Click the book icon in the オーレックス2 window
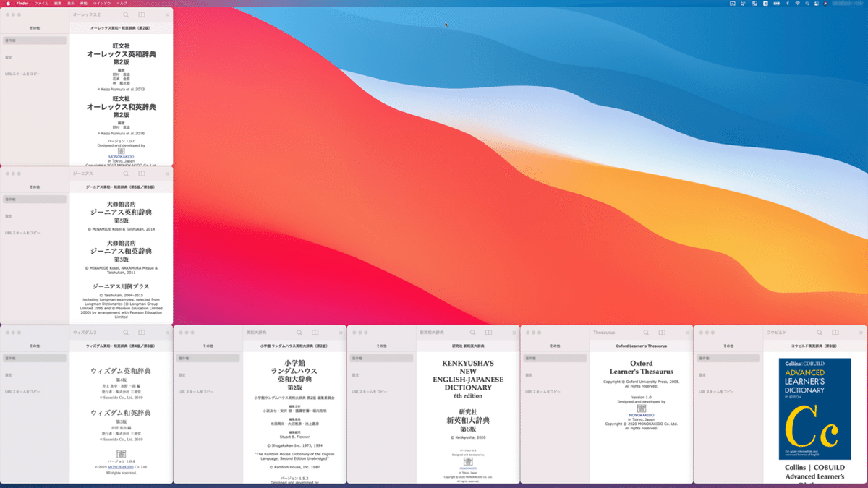868x488 pixels. (x=142, y=14)
